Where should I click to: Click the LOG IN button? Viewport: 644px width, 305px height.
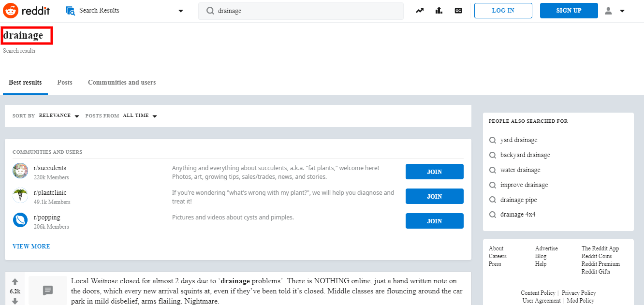pos(503,11)
